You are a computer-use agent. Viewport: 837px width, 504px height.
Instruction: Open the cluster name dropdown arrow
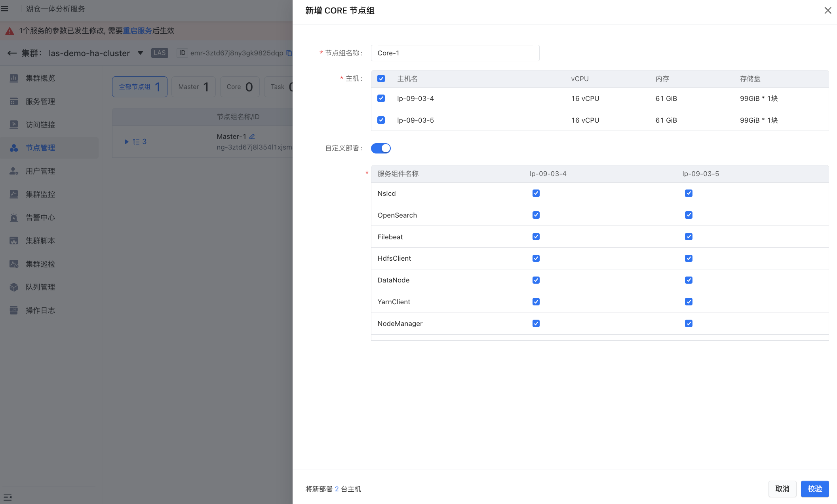click(140, 53)
